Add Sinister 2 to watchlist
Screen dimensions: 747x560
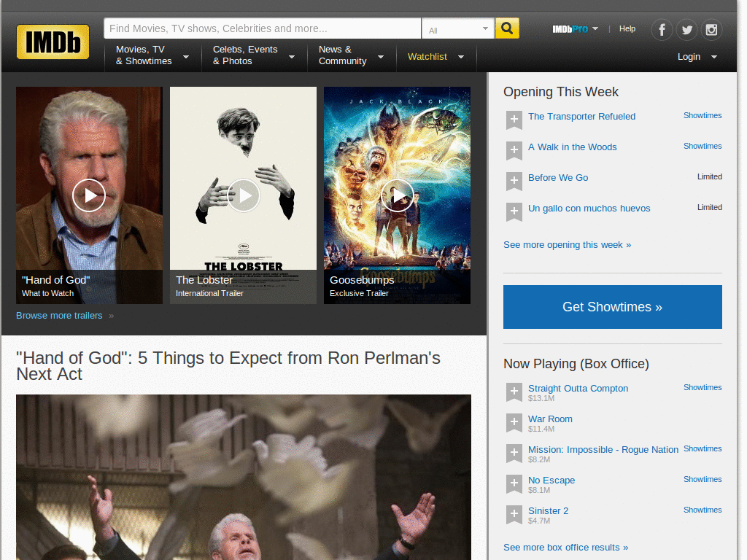click(514, 514)
